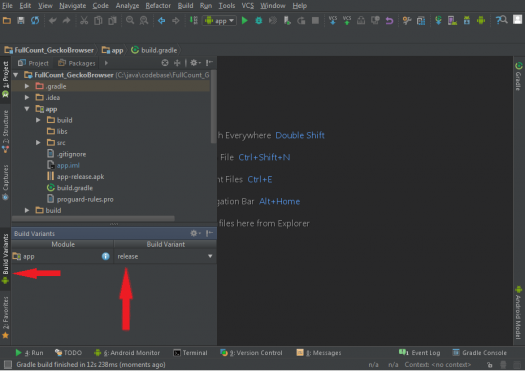Open the Terminal tool window
The width and height of the screenshot is (525, 372).
190,353
